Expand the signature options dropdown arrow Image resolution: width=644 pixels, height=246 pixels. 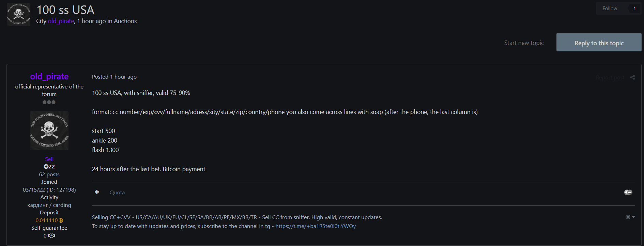tap(633, 217)
